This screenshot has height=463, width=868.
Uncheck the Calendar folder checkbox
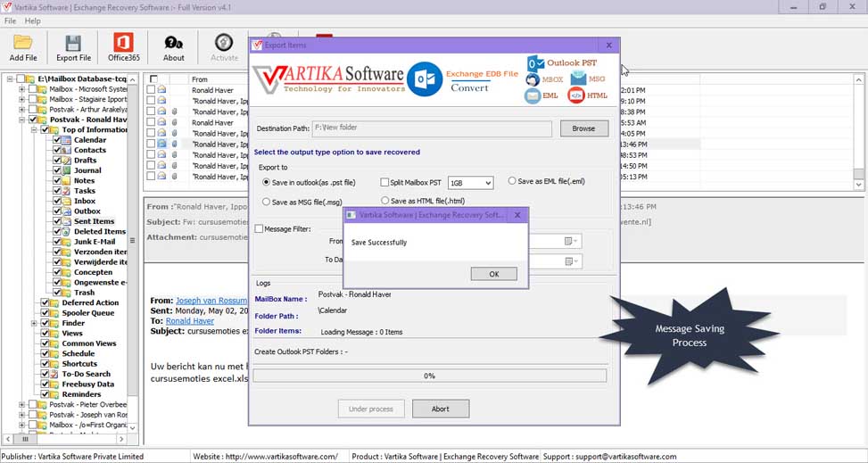pos(57,140)
